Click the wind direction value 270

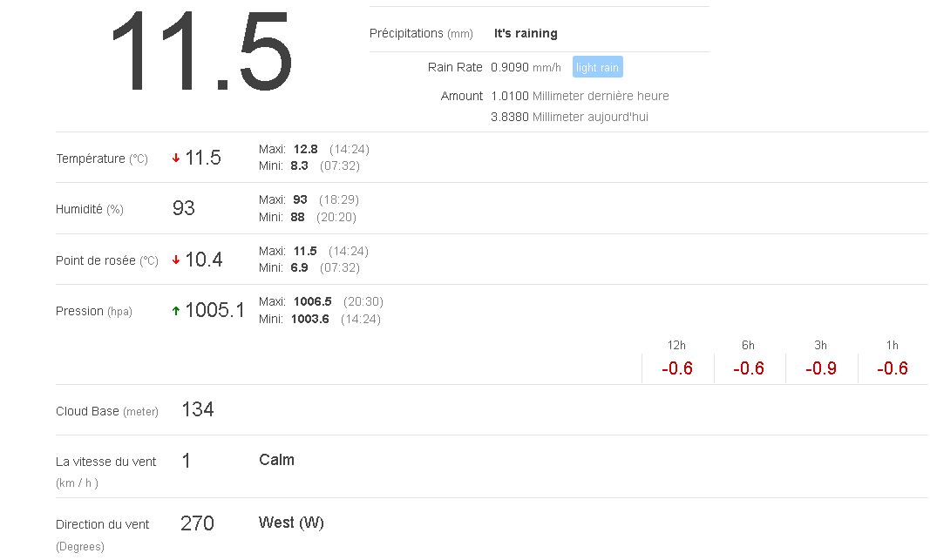tap(197, 523)
